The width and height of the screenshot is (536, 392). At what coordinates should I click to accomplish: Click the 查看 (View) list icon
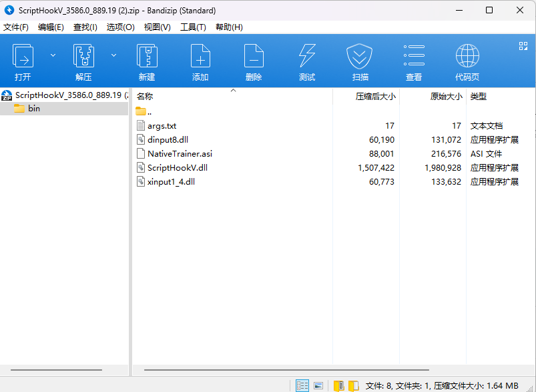pos(414,55)
